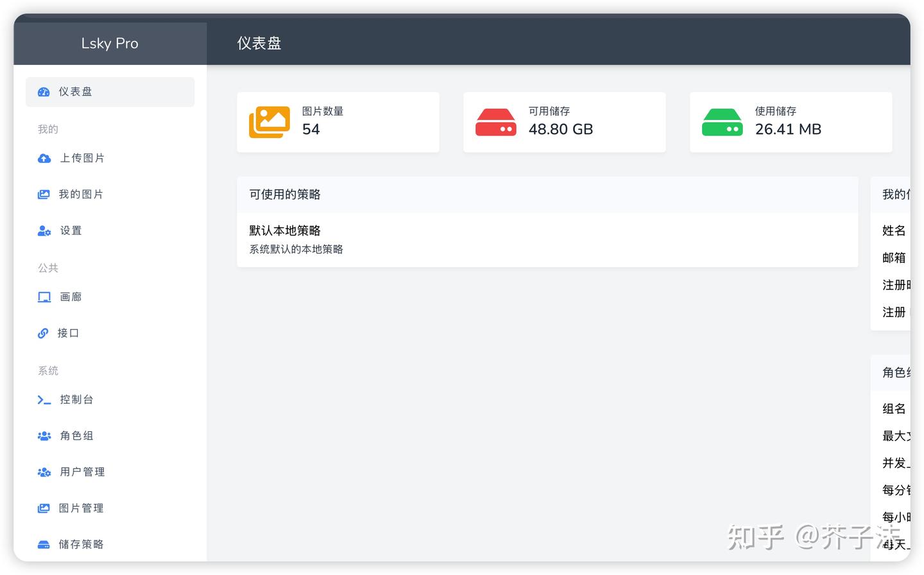Image resolution: width=924 pixels, height=575 pixels.
Task: Click the orange image count icon
Action: (269, 122)
